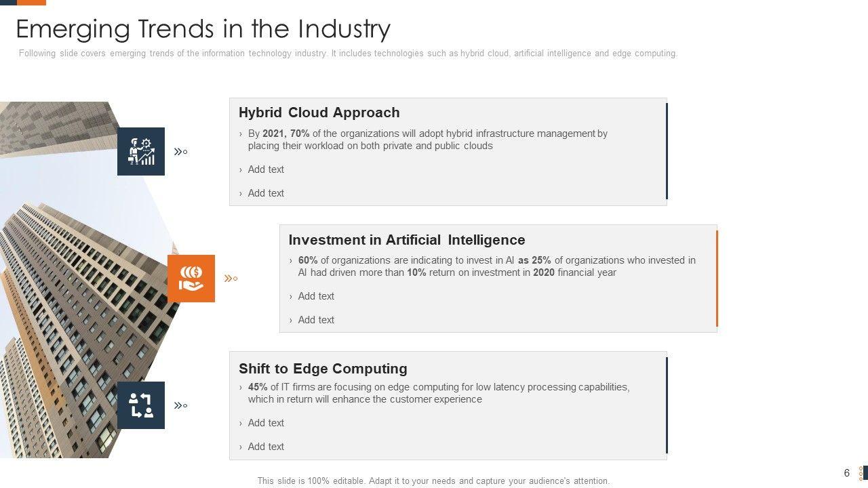
Task: Click first Add text under Hybrid Cloud
Action: click(x=266, y=169)
